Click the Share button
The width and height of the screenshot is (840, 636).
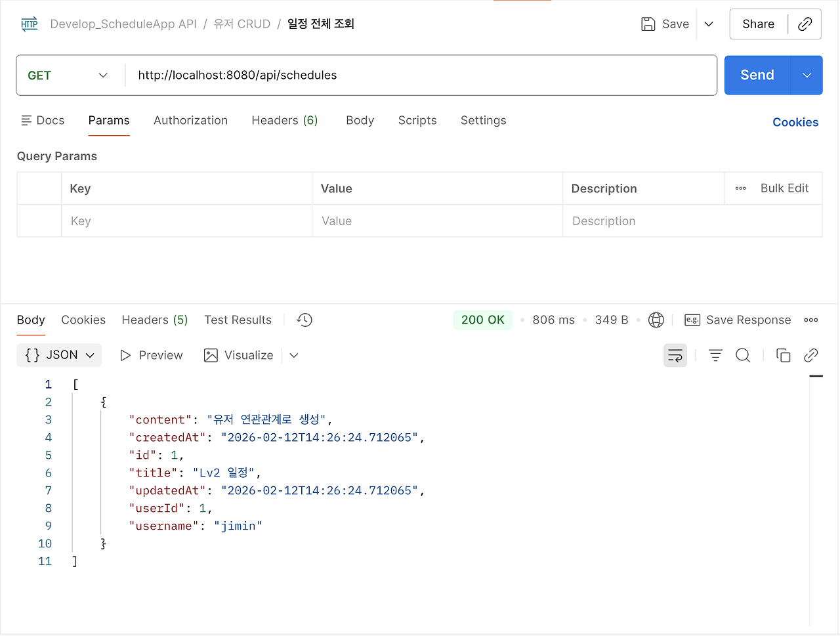759,24
